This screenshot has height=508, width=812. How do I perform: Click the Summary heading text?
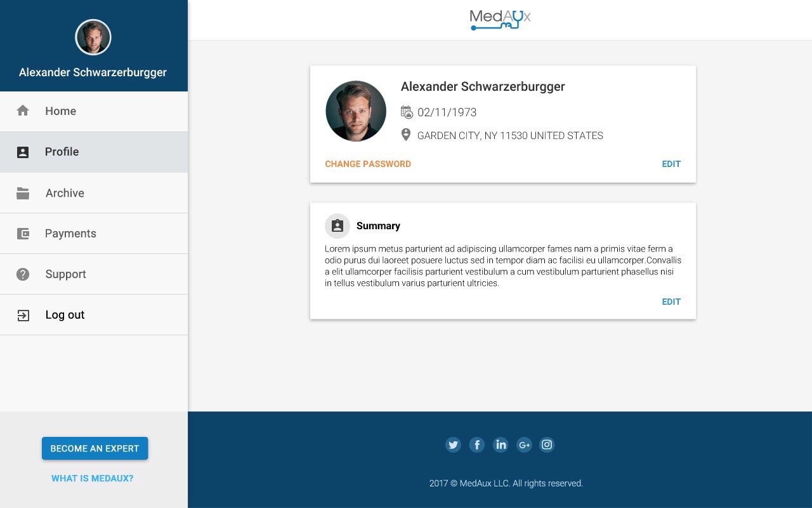[378, 226]
